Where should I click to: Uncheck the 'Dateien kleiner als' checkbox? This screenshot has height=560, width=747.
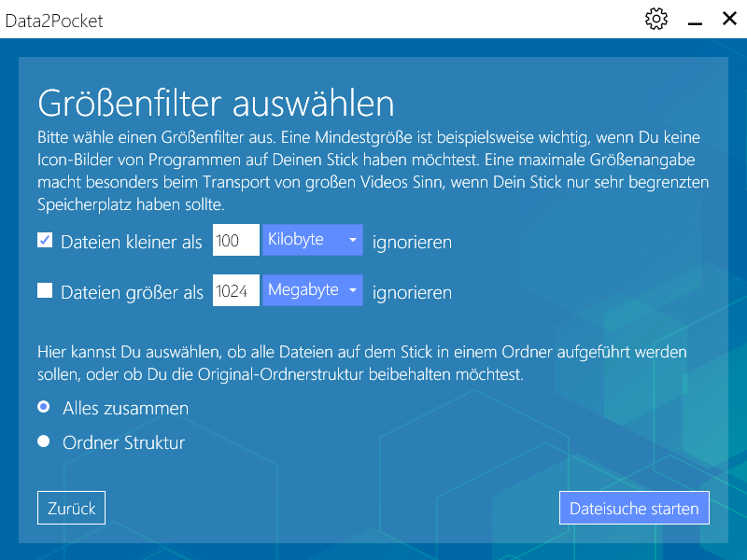[45, 241]
